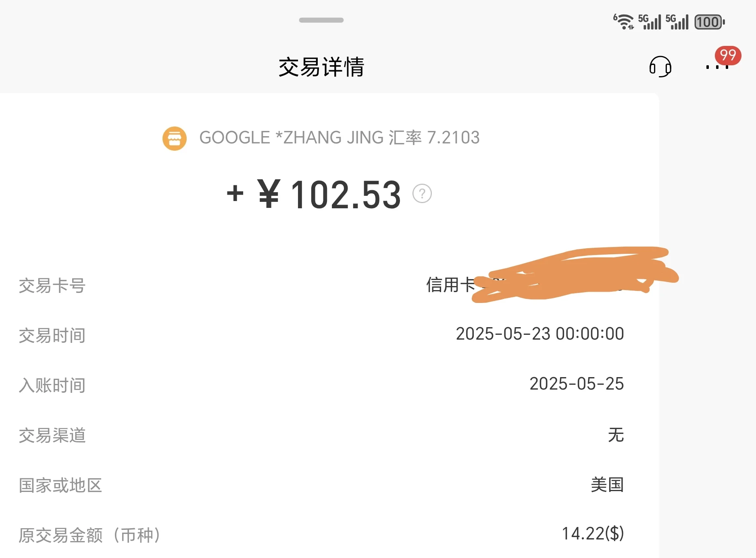This screenshot has width=756, height=558.
Task: Tap the original amount 14.22($)
Action: 593,534
